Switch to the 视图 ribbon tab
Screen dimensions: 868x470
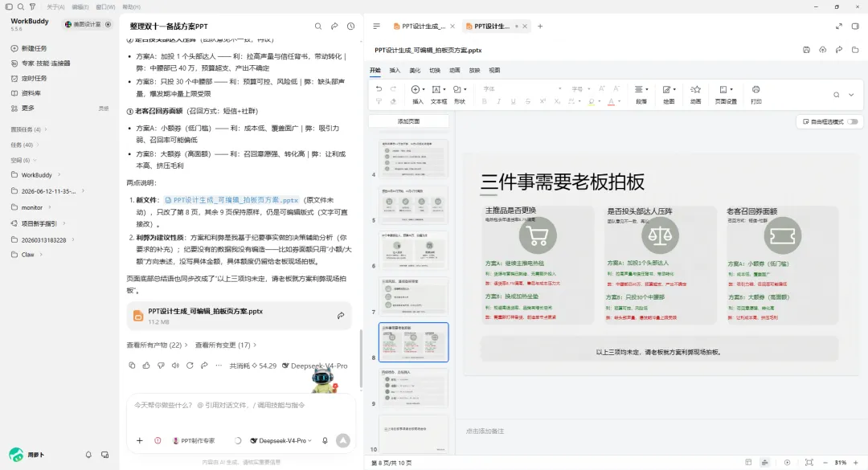494,71
